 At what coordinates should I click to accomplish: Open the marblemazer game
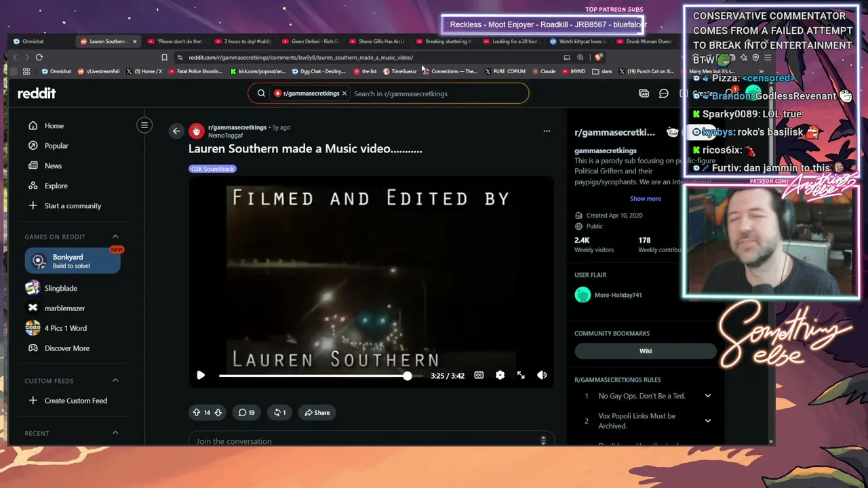click(64, 308)
